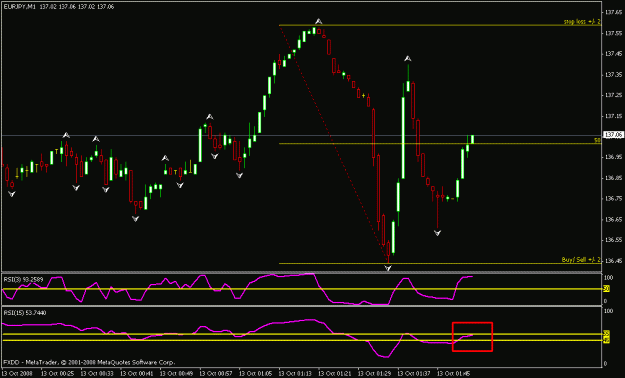
Task: Click the up fractal arrow above the 137.55 high
Action: pyautogui.click(x=318, y=21)
